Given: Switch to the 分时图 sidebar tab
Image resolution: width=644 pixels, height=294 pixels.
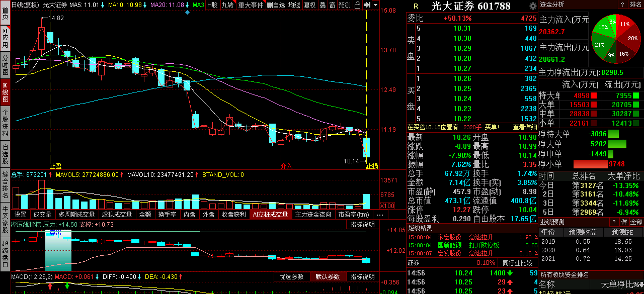Looking at the screenshot, I should [5, 66].
